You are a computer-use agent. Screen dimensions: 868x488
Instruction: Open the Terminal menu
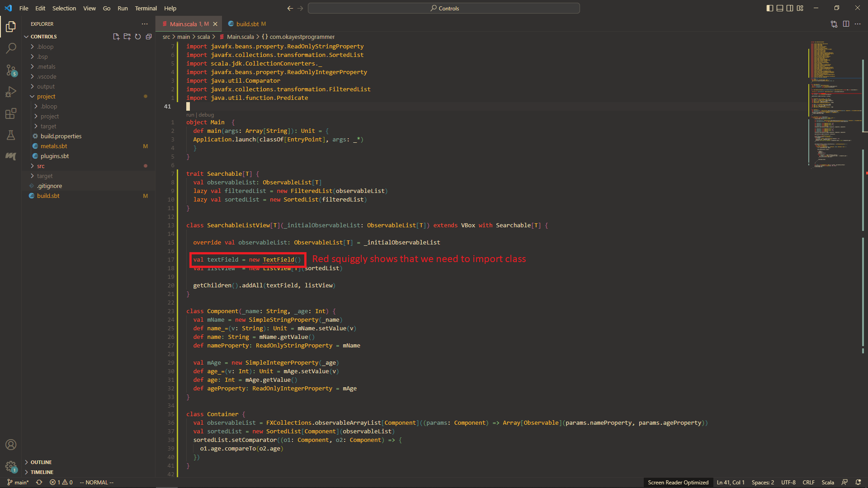point(146,8)
